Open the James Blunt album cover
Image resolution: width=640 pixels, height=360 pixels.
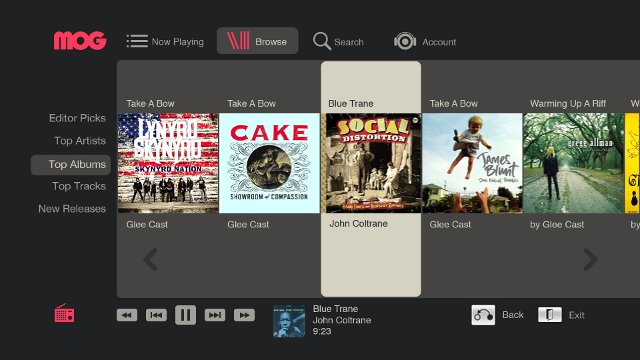tap(472, 163)
